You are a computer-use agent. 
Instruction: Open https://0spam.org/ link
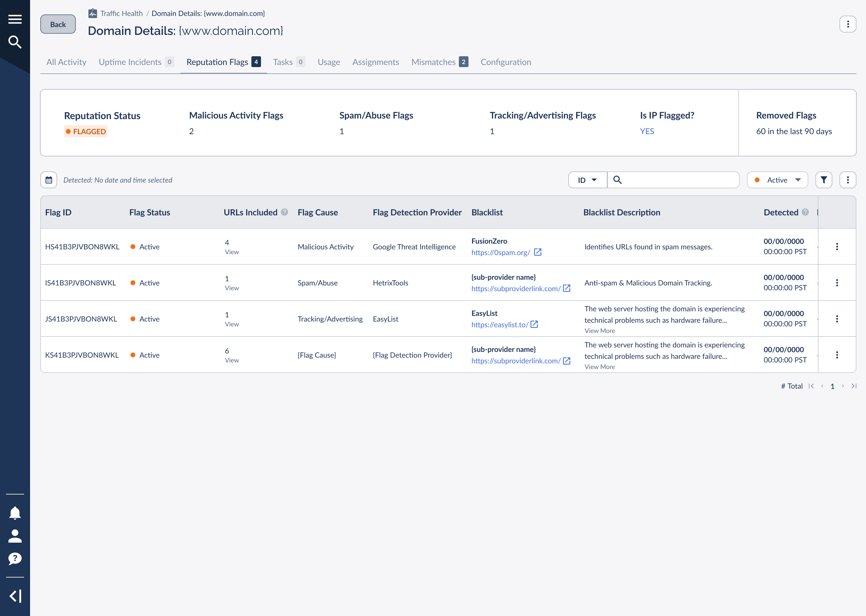click(500, 252)
